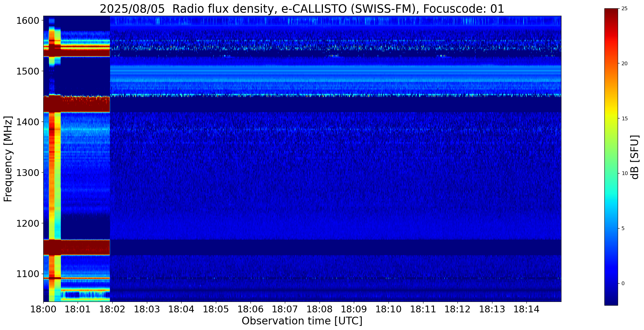This screenshot has width=644, height=330.
Task: Click the 18:05 time tick label
Action: click(x=216, y=309)
